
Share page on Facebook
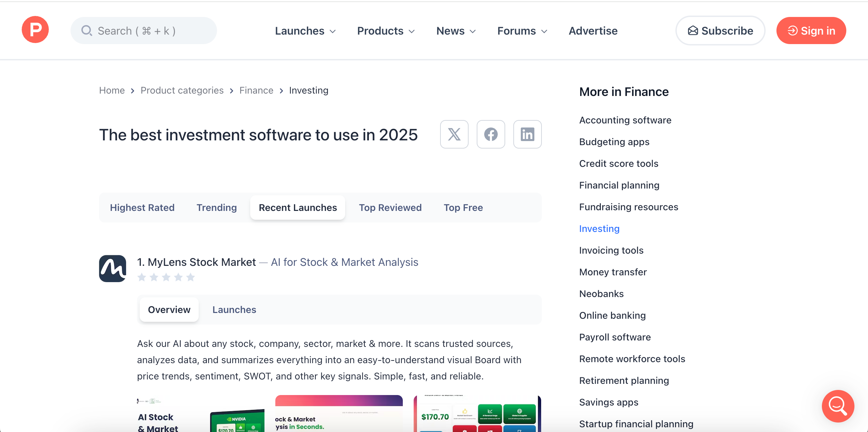coord(491,134)
